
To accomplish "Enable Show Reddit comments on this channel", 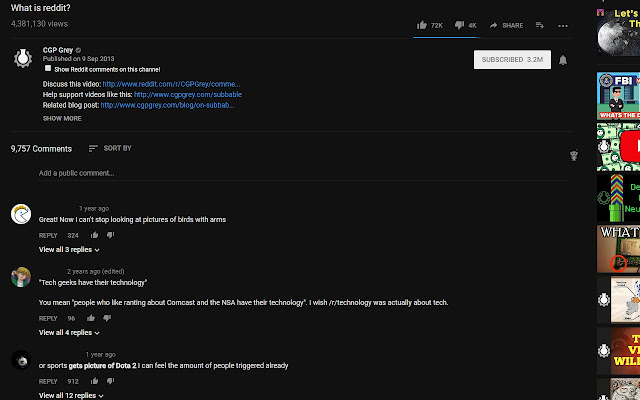I will 48,68.
